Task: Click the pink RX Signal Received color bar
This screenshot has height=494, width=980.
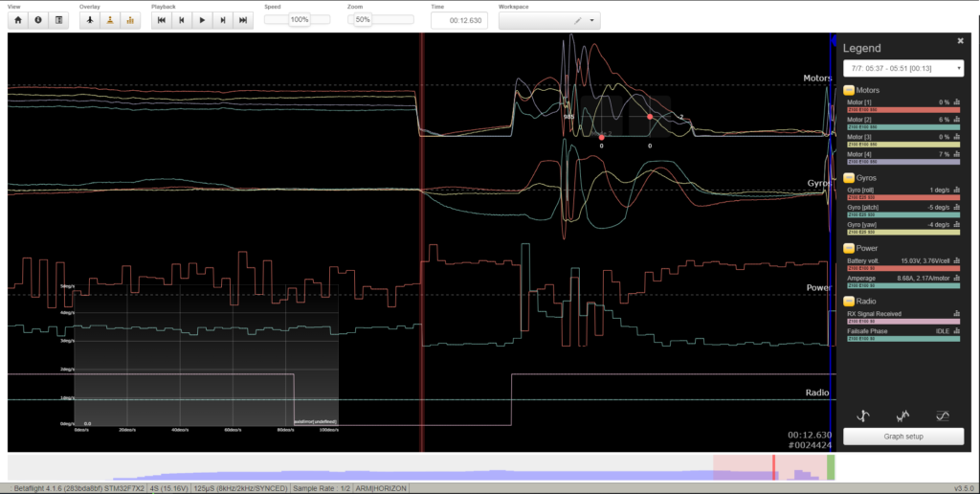Action: [903, 322]
